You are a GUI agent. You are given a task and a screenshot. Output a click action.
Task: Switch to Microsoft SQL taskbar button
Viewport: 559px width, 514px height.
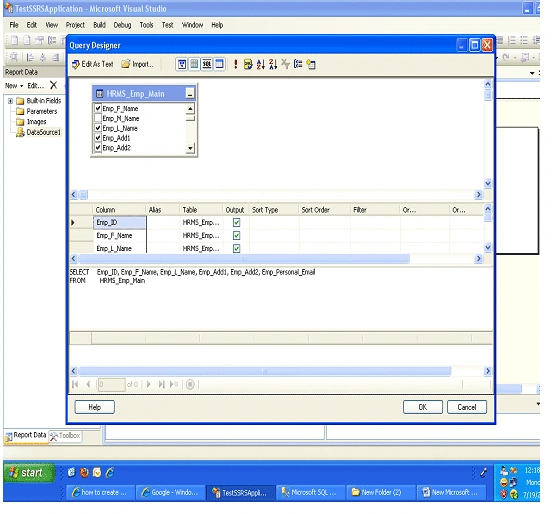point(310,492)
